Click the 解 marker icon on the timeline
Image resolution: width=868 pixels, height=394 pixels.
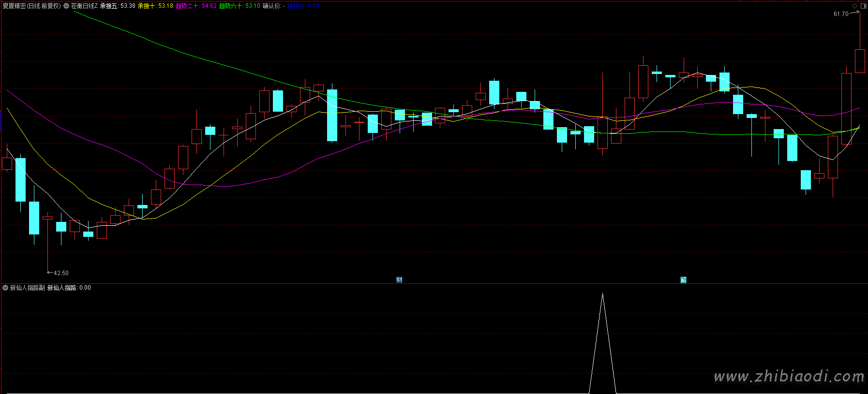click(683, 280)
